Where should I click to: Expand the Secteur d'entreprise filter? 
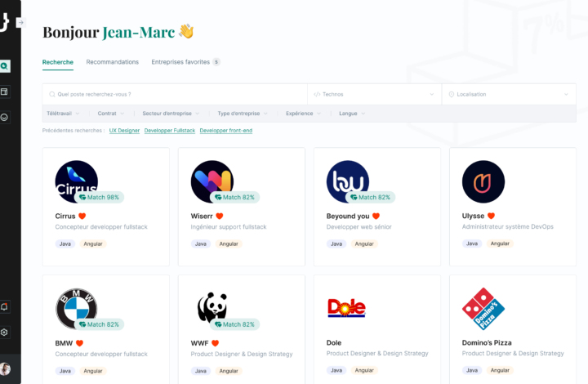[x=171, y=114]
